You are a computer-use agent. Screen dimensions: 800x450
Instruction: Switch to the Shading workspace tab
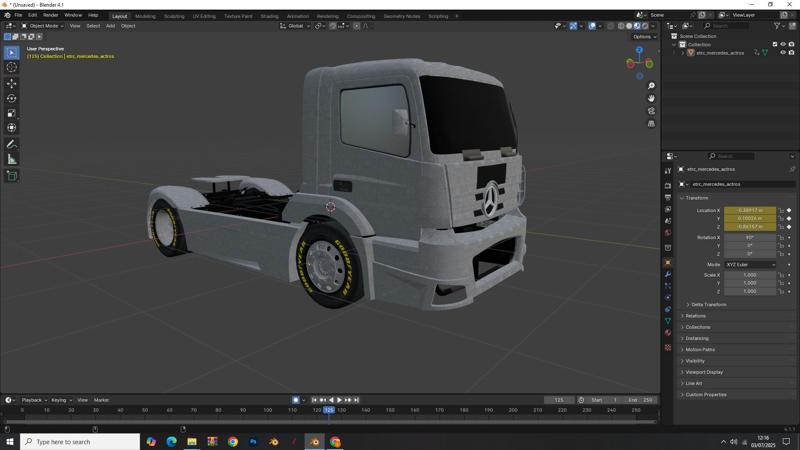click(269, 16)
